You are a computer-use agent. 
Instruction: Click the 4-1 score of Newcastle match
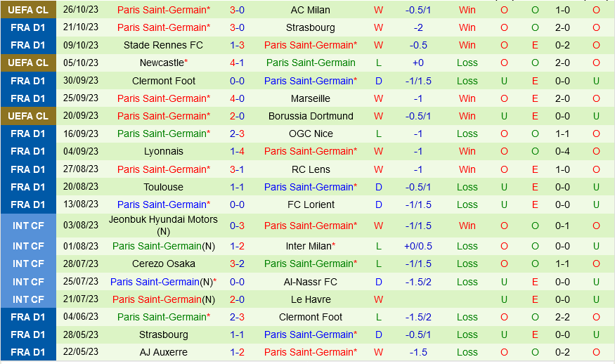point(237,63)
